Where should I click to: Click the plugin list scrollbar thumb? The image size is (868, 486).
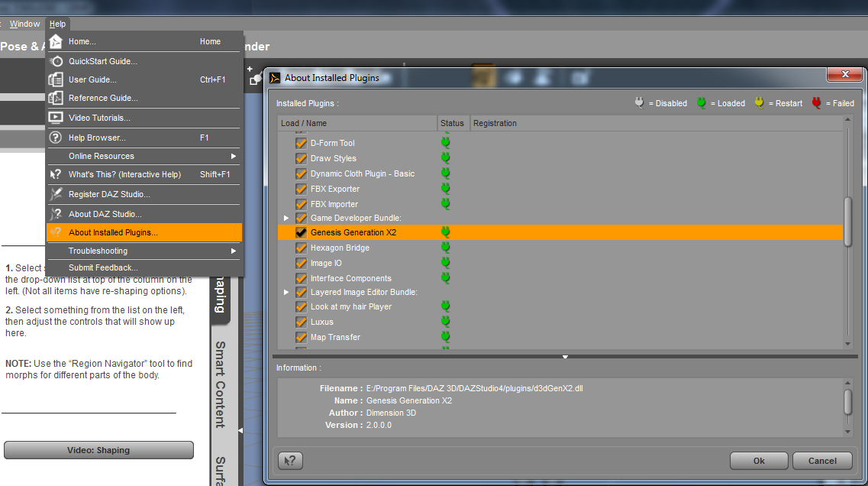(847, 222)
